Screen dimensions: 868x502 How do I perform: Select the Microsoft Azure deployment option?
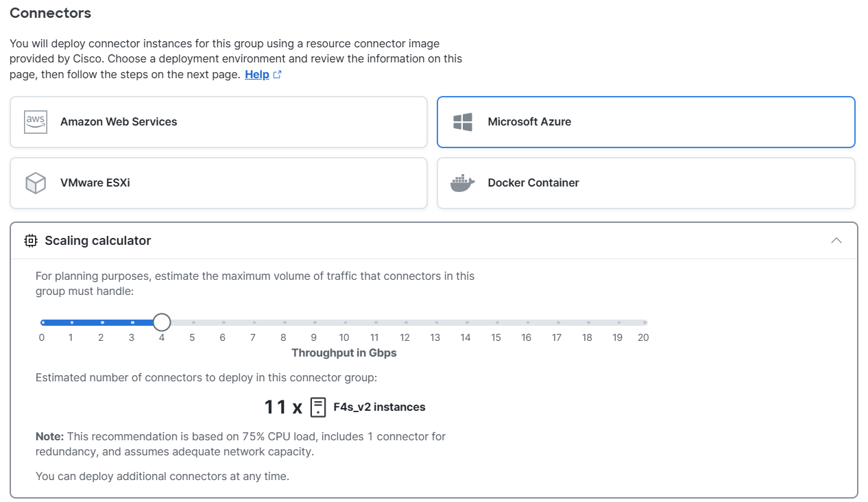646,122
